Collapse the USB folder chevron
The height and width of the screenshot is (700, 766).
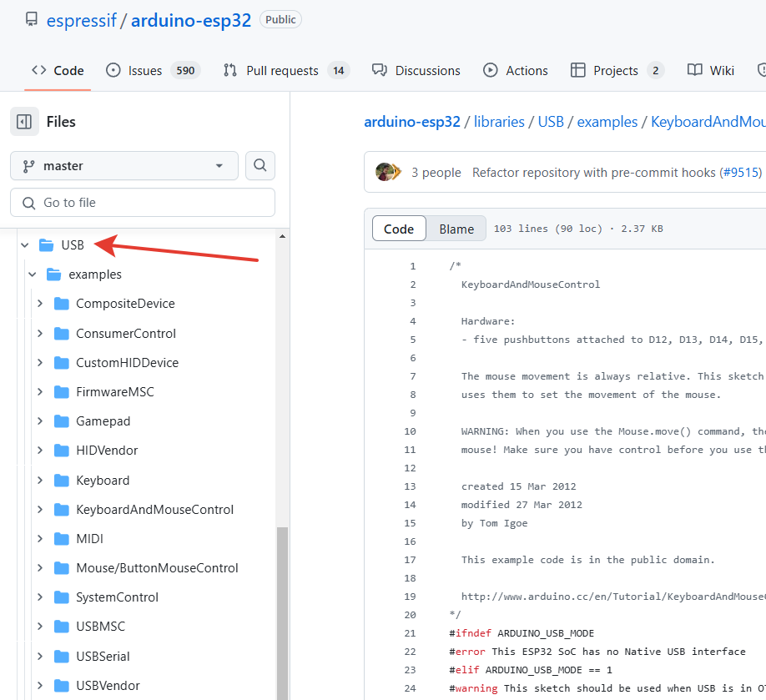point(25,244)
